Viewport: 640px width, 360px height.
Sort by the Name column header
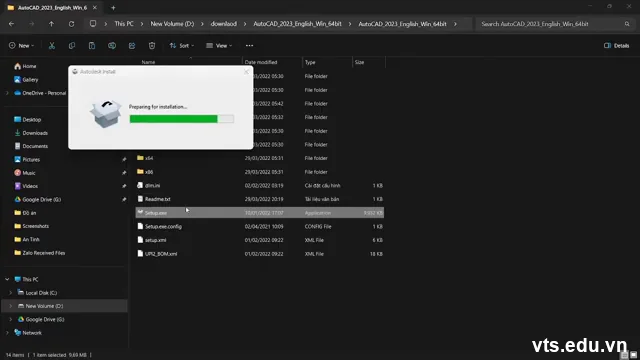pos(148,62)
